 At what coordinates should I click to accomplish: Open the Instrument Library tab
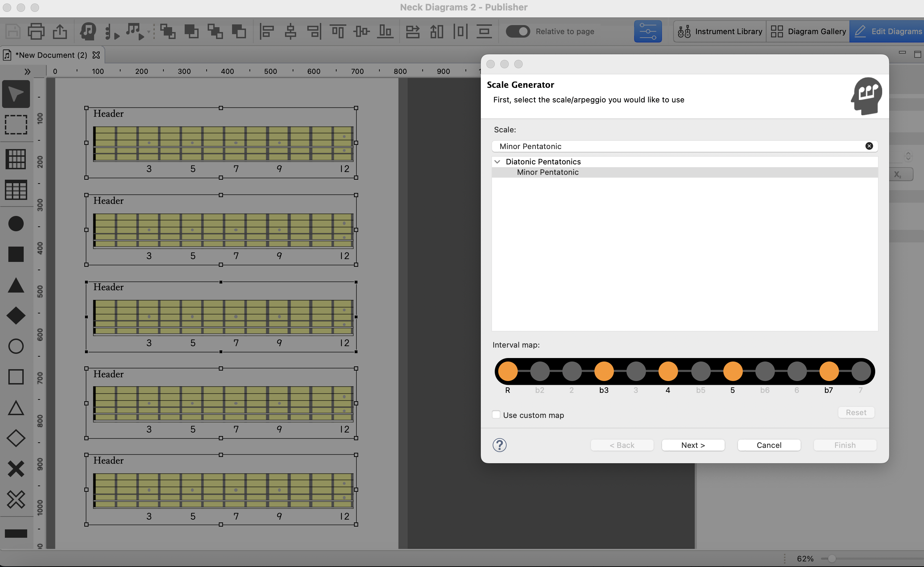tap(719, 31)
